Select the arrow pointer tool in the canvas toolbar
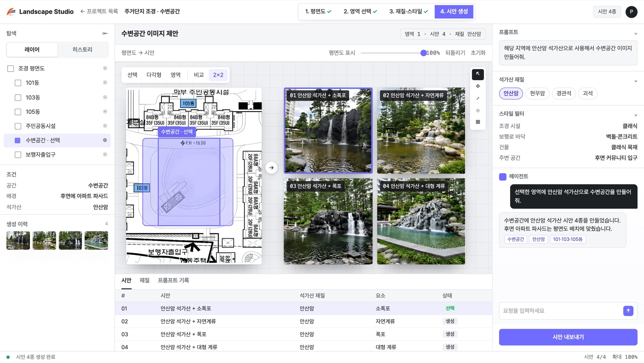The width and height of the screenshot is (644, 363). click(x=478, y=74)
